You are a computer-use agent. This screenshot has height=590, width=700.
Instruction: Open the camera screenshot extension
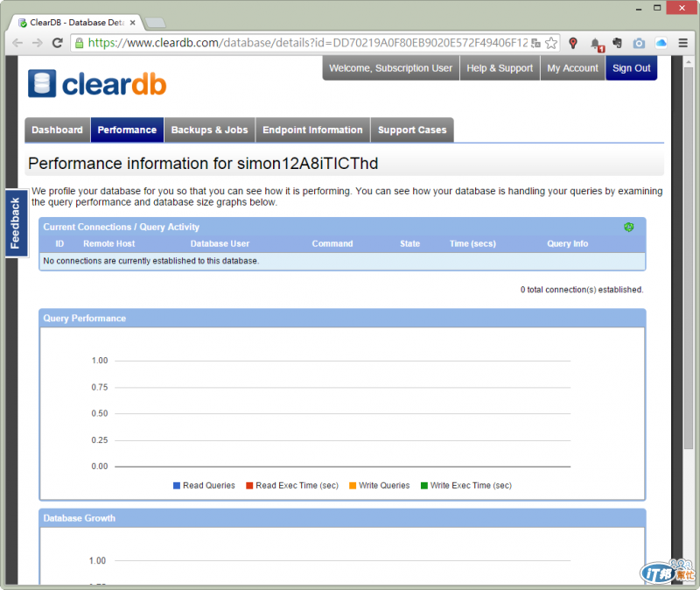click(x=639, y=43)
